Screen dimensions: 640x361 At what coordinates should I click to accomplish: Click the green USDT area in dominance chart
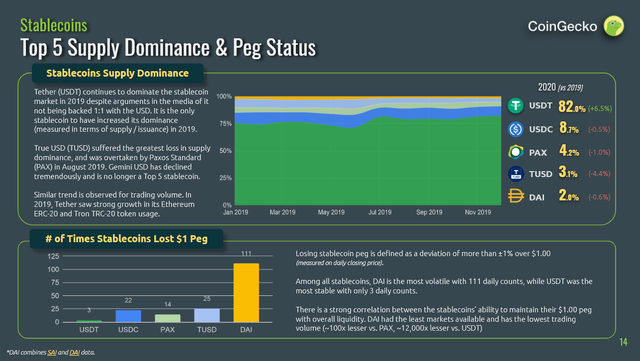pyautogui.click(x=367, y=167)
